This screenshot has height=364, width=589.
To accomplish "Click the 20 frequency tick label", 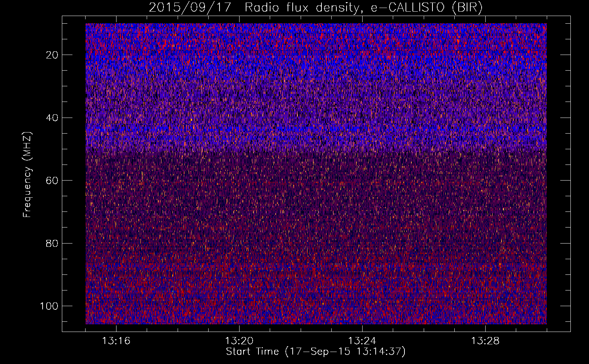I will (x=52, y=55).
